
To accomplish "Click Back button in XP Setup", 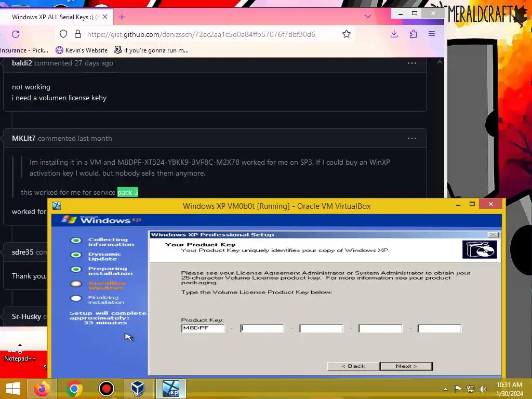I will tap(353, 366).
